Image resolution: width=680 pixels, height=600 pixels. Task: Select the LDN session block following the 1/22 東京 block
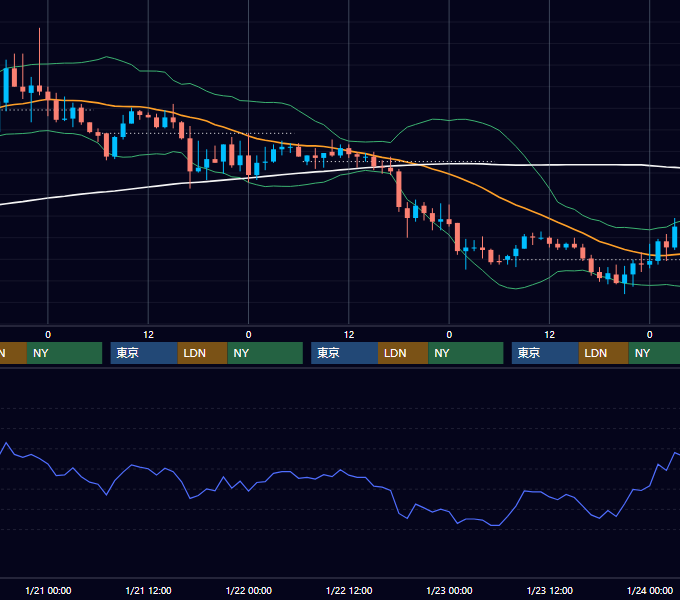coord(403,353)
